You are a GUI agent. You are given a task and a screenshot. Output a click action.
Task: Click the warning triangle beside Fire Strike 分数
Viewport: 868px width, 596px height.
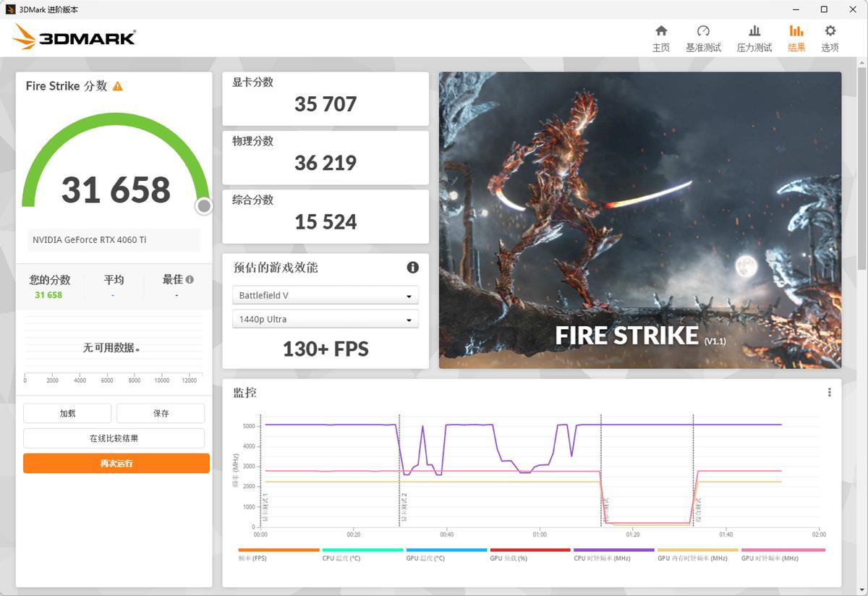point(119,85)
